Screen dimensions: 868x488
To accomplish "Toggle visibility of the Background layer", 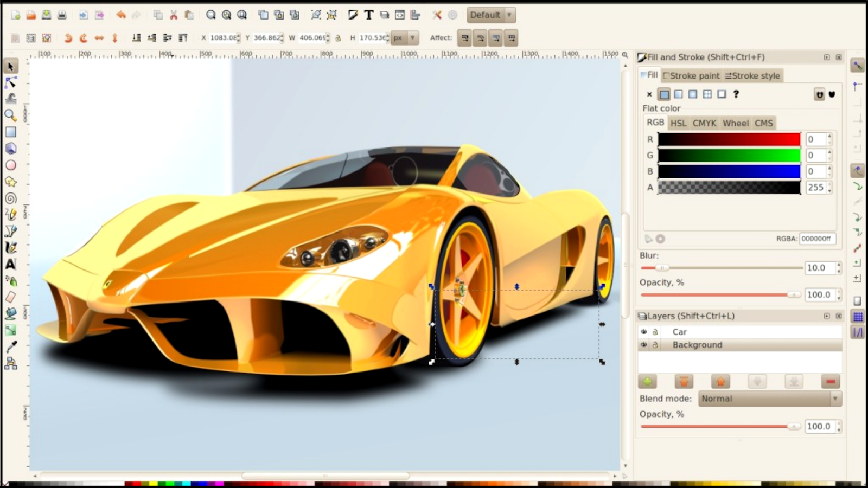I will [x=644, y=345].
